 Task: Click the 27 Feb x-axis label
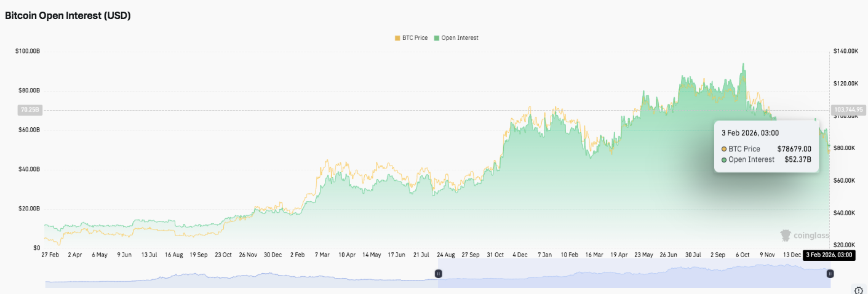click(50, 254)
